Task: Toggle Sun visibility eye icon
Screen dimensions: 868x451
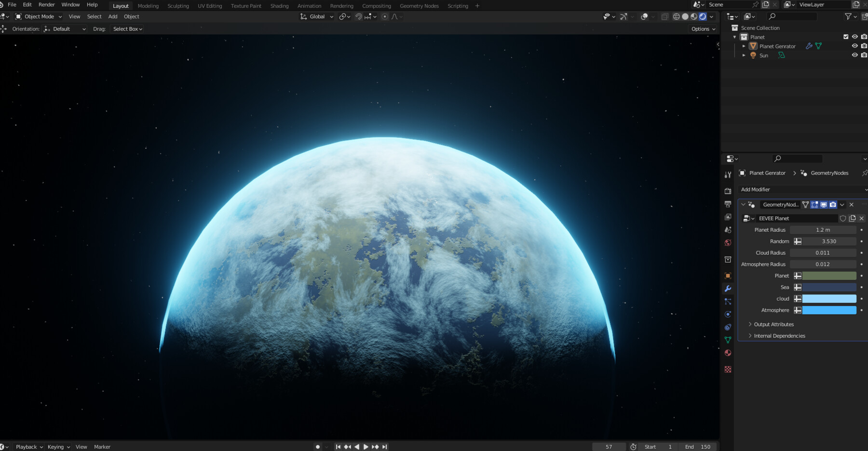Action: click(x=854, y=55)
